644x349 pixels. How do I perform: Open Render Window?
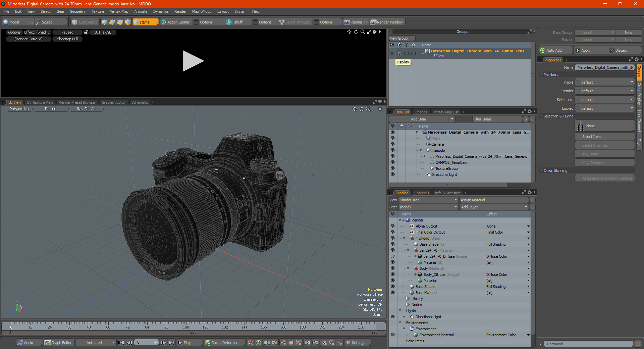coord(387,22)
